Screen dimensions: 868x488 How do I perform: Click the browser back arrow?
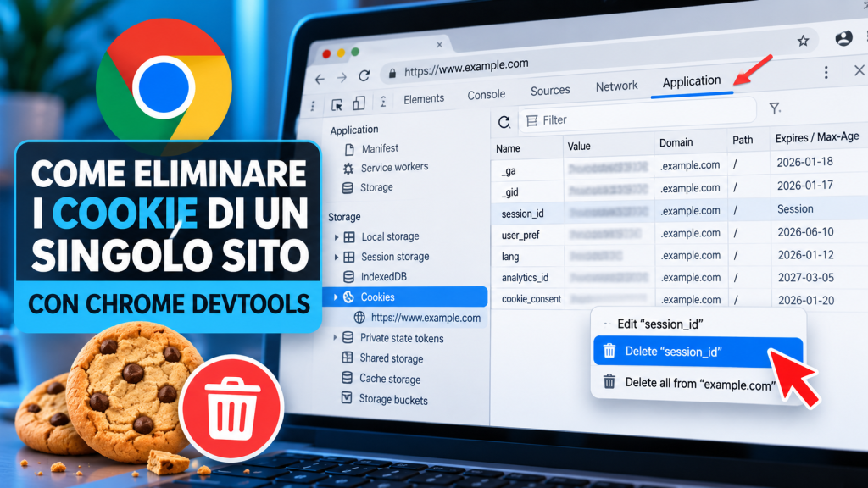pos(320,79)
